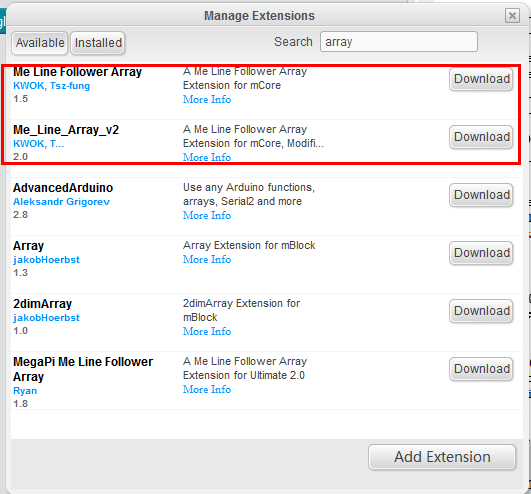
Task: Download the AdvancedArduino extension
Action: click(481, 195)
